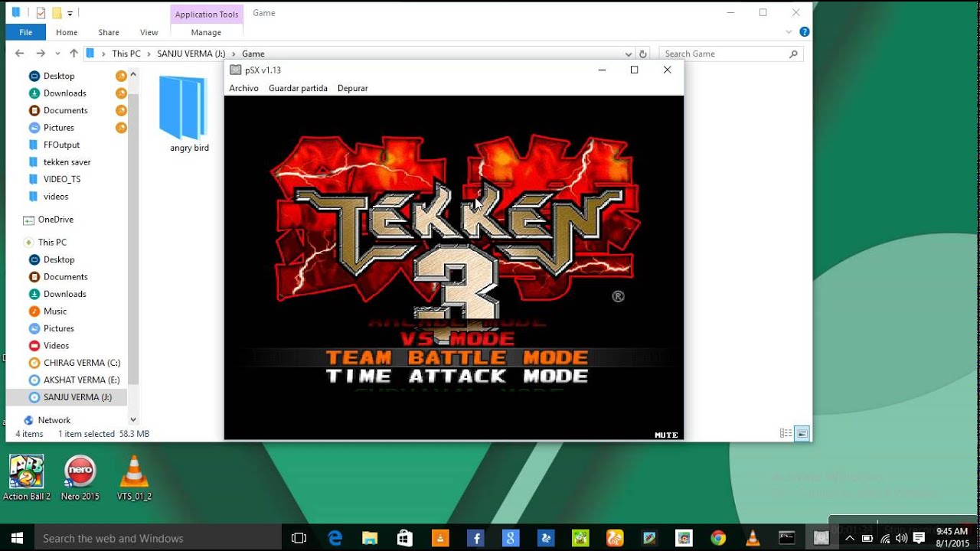Click the Properties icon in quick access toolbar
This screenshot has width=980, height=551.
tap(41, 13)
